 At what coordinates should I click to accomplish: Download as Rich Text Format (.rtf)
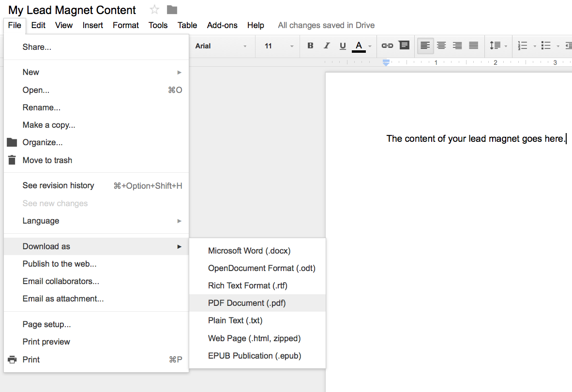[x=257, y=286]
